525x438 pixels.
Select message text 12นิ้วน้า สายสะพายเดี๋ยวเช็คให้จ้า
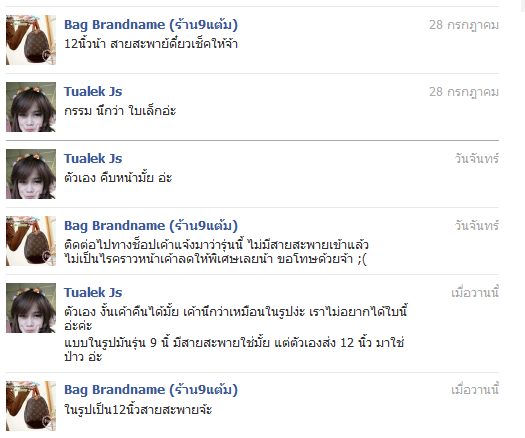[x=151, y=44]
